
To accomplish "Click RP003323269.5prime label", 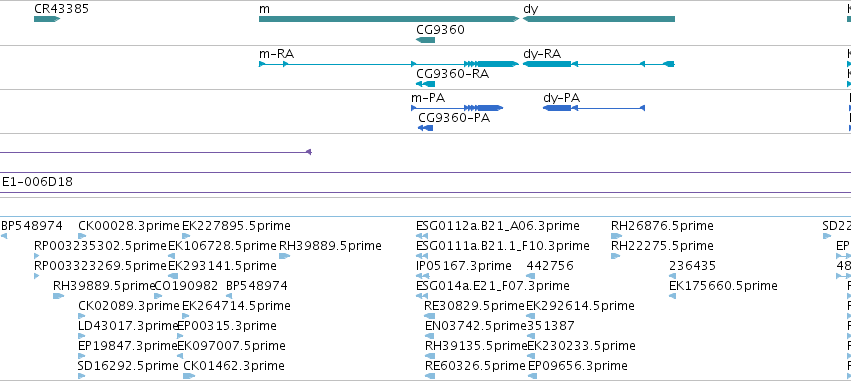I will 100,266.
